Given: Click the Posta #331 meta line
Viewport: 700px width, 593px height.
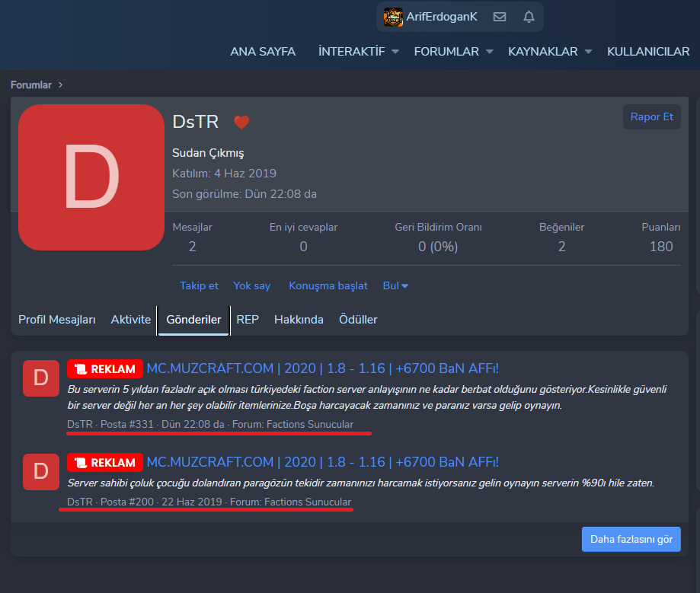Looking at the screenshot, I should coord(210,424).
